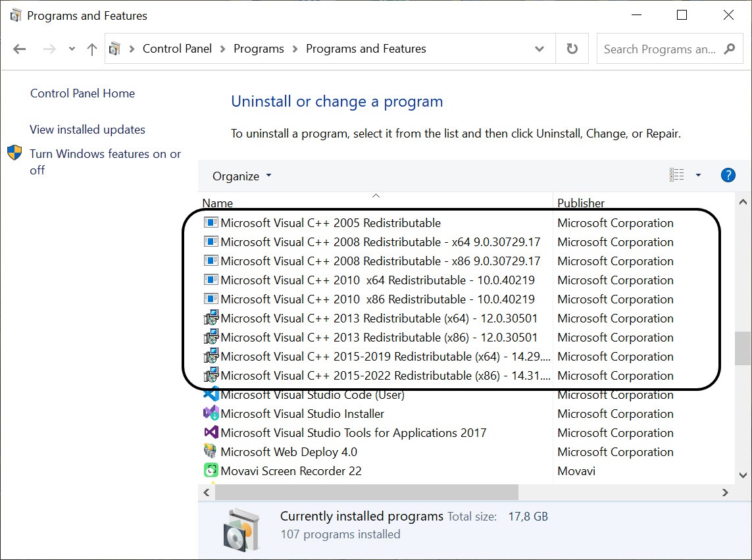Open the recent locations dropdown arrow
This screenshot has height=560, width=752.
(x=72, y=49)
